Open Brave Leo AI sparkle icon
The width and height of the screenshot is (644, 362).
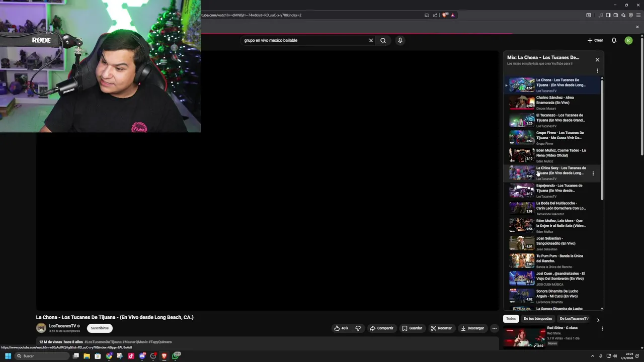click(623, 15)
